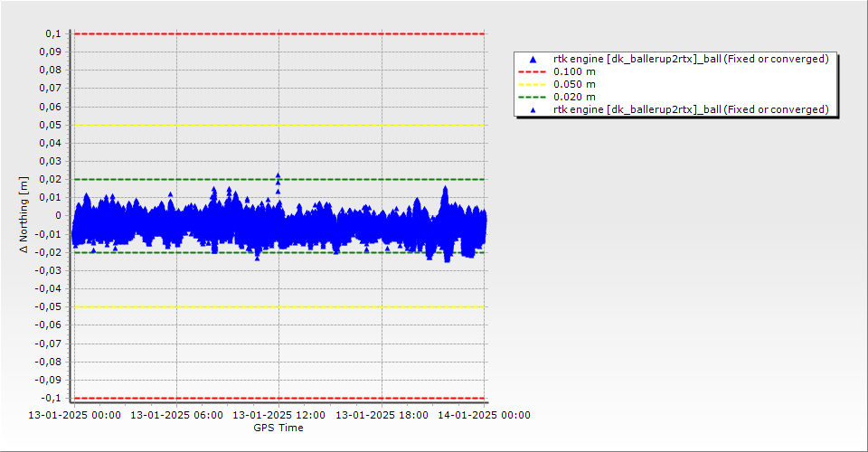Click the 0 y-axis value
Image resolution: width=868 pixels, height=452 pixels.
pyautogui.click(x=59, y=216)
